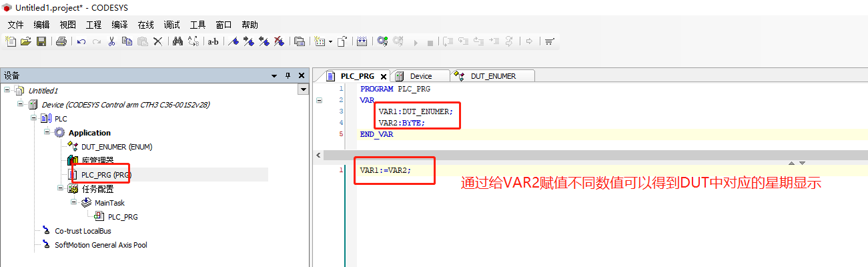
Task: Select PLC_PRG (PRG) in the tree
Action: coord(106,174)
